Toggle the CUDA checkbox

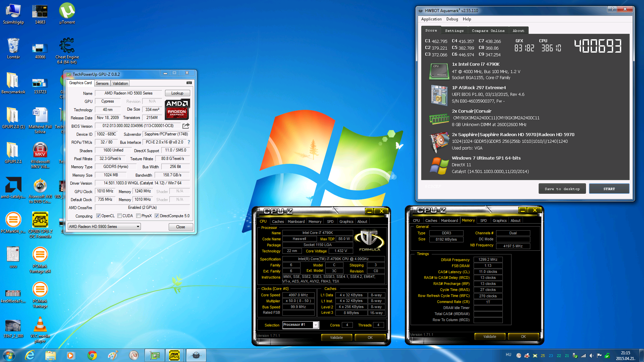pyautogui.click(x=119, y=216)
